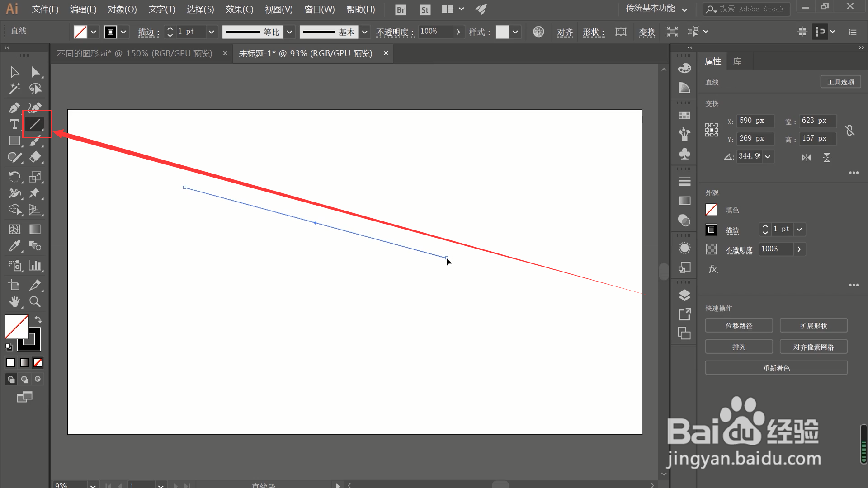Select the Zoom tool
Viewport: 868px width, 488px height.
35,301
